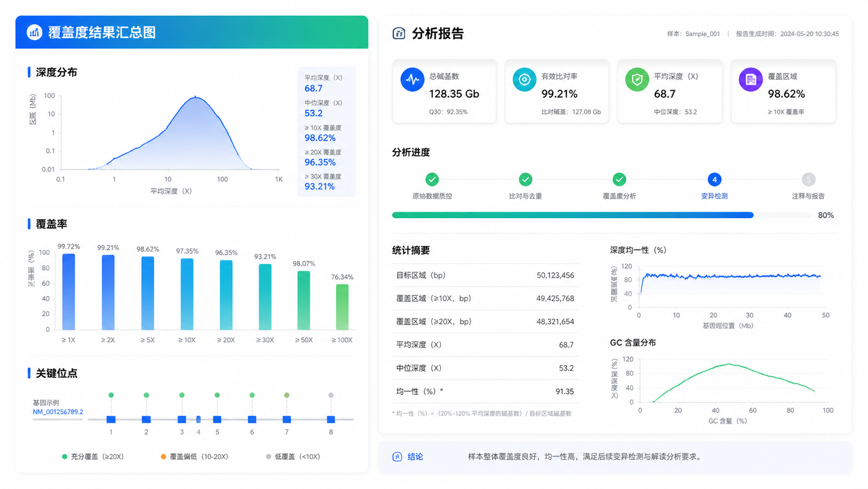Click the ≥10X coverage bar
Viewport: 868px width, 489px height.
(187, 294)
